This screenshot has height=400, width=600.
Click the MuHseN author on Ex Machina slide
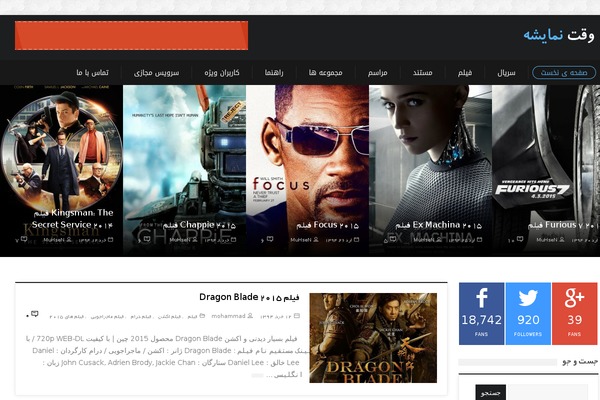[x=424, y=240]
